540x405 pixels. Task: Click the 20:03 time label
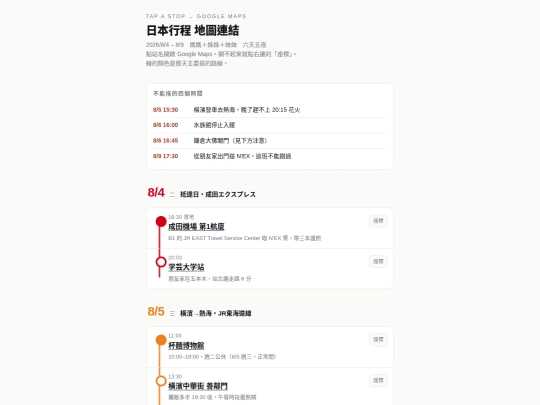pyautogui.click(x=175, y=258)
